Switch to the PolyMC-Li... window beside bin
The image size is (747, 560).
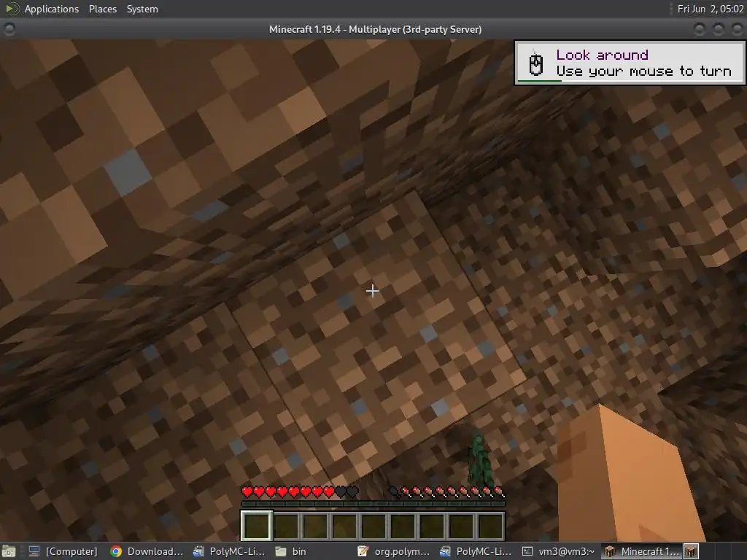coord(230,551)
